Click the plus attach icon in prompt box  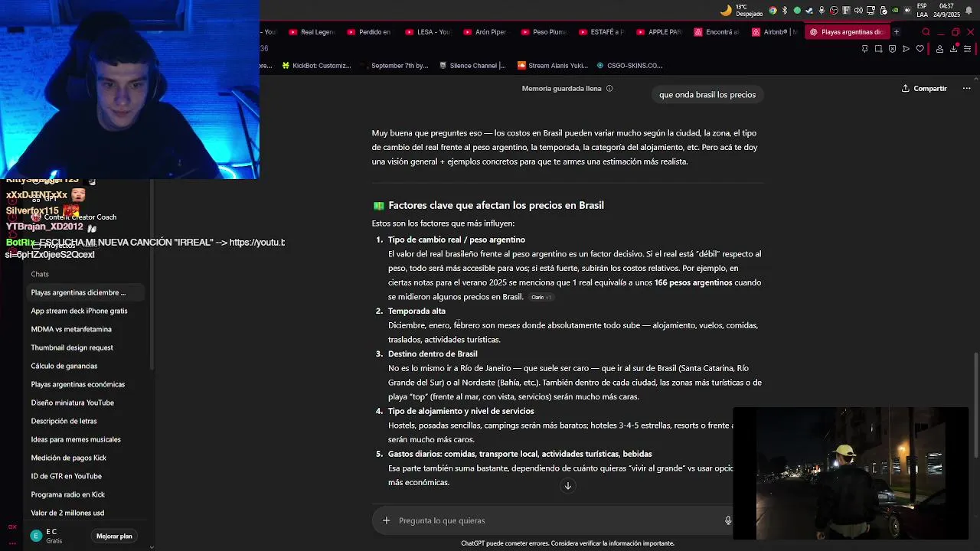click(x=386, y=520)
